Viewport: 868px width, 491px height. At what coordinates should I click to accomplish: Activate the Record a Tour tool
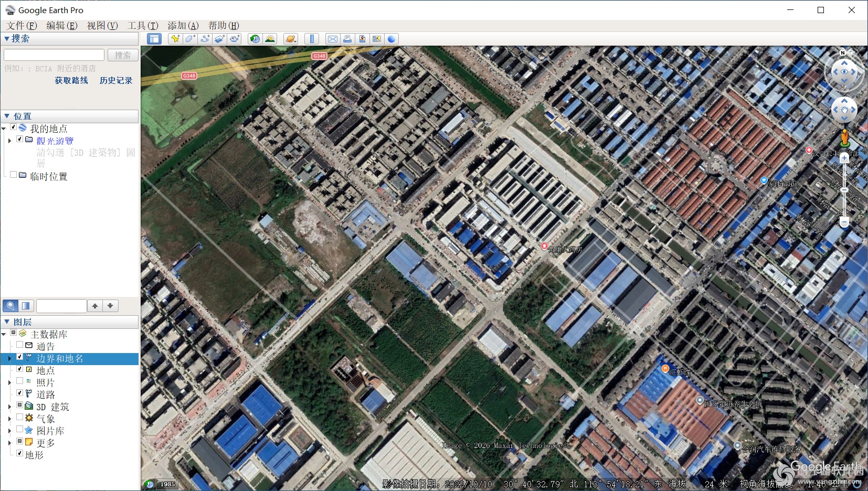click(235, 39)
